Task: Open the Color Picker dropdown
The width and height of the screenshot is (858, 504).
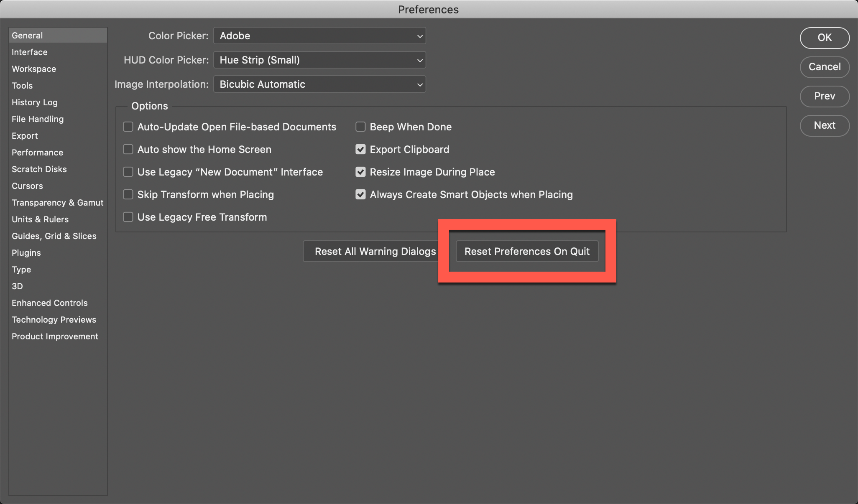Action: [319, 36]
